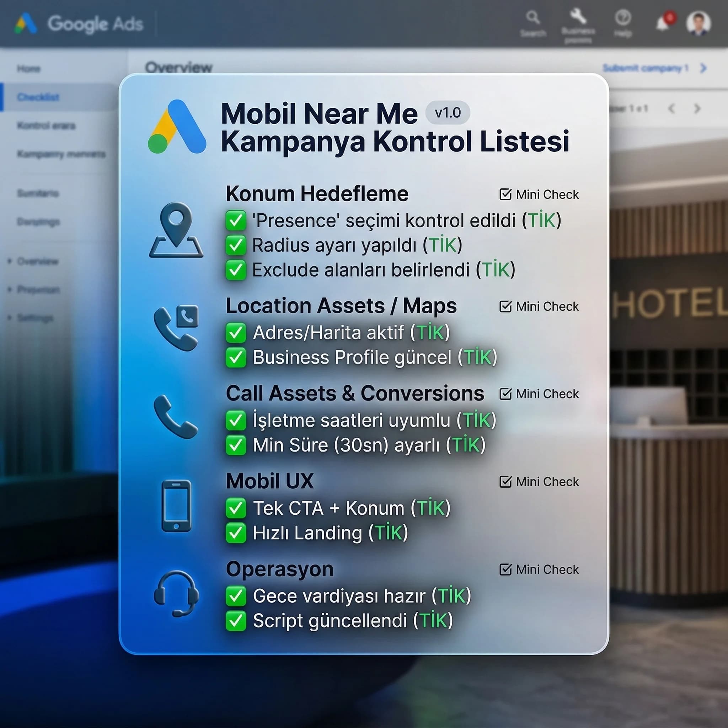Open the chevron next to Submit company 1
Image resolution: width=728 pixels, height=728 pixels.
click(703, 69)
